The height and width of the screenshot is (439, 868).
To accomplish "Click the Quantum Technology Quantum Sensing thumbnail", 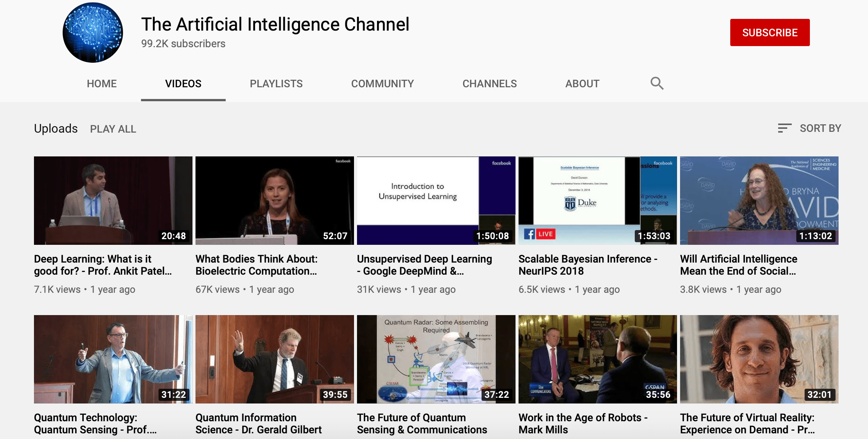I will [113, 359].
